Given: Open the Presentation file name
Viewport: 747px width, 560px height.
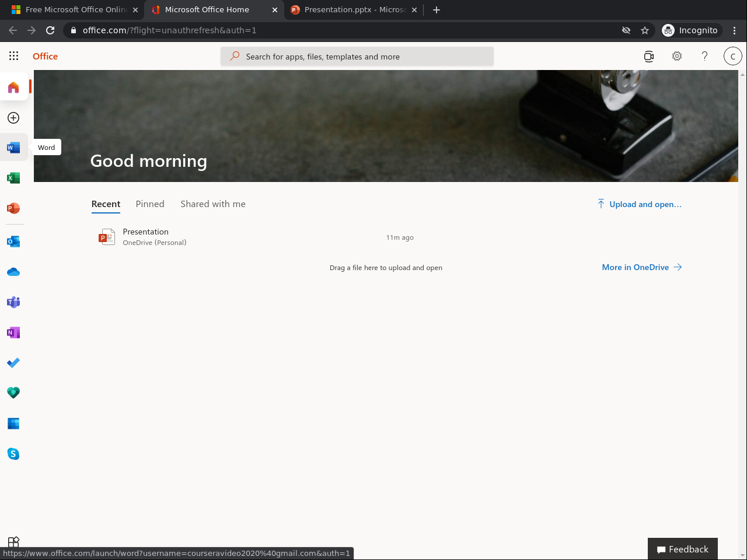Looking at the screenshot, I should (146, 232).
